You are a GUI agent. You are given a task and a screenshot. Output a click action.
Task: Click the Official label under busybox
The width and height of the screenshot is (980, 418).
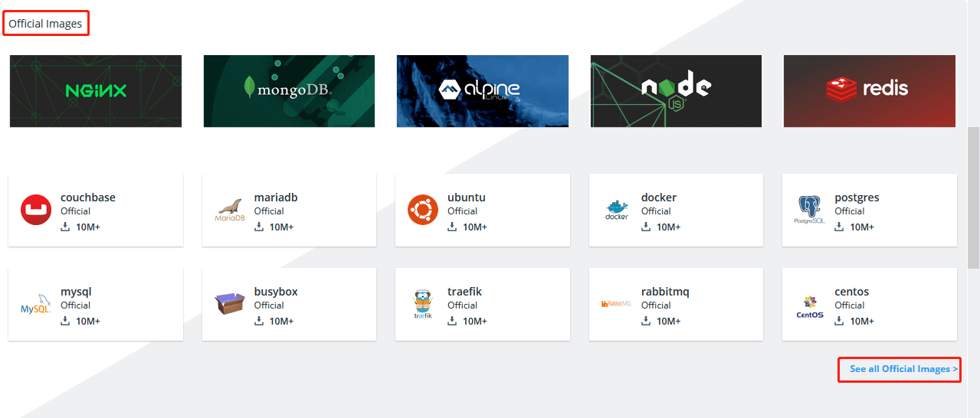(x=269, y=305)
